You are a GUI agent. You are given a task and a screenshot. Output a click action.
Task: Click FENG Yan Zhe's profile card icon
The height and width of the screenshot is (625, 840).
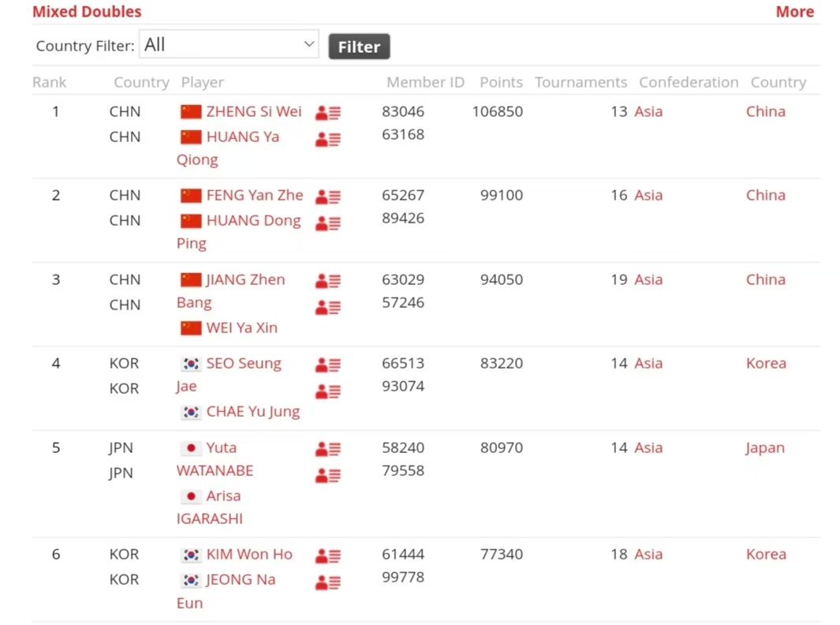[x=327, y=197]
